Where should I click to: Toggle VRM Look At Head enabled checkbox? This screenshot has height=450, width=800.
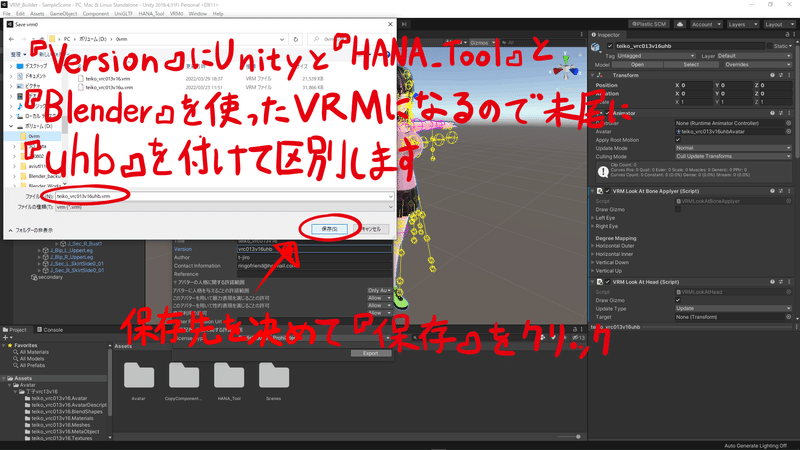point(608,282)
